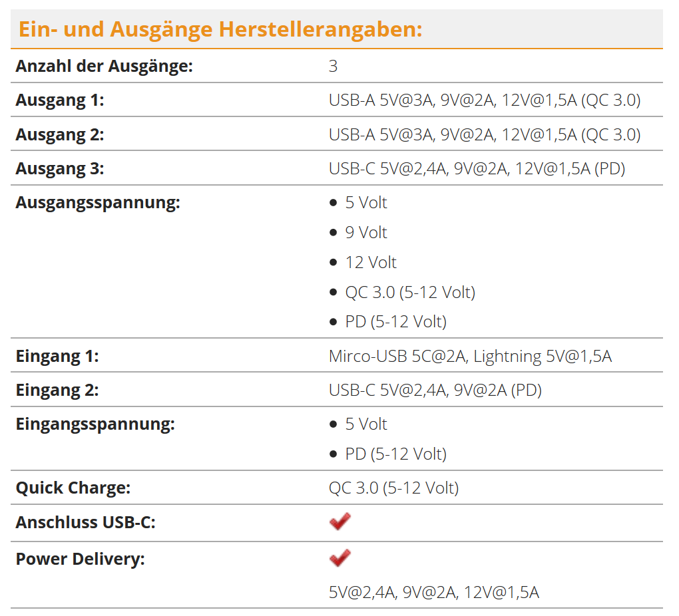Click the QC 3.0 (5-12 Volt) bullet under Ausgangsspannung
This screenshot has height=616, width=679.
[x=409, y=292]
